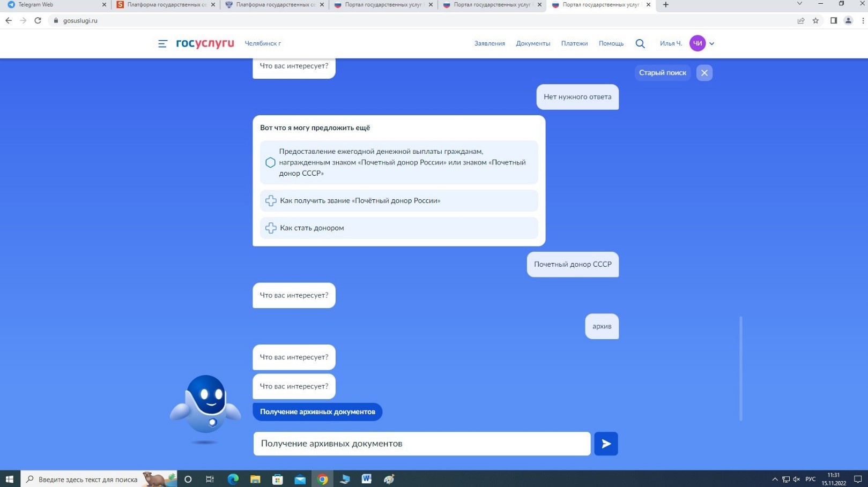
Task: Expand the user profile dropdown chevron
Action: pos(712,44)
